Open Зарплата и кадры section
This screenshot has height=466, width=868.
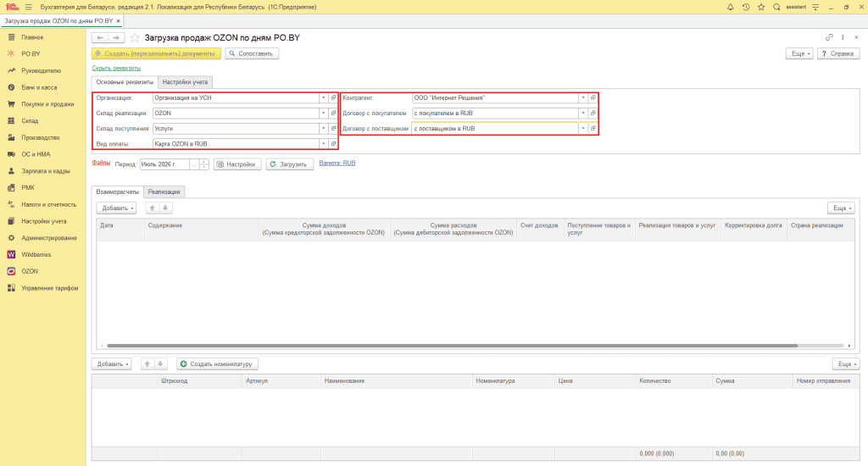click(46, 171)
